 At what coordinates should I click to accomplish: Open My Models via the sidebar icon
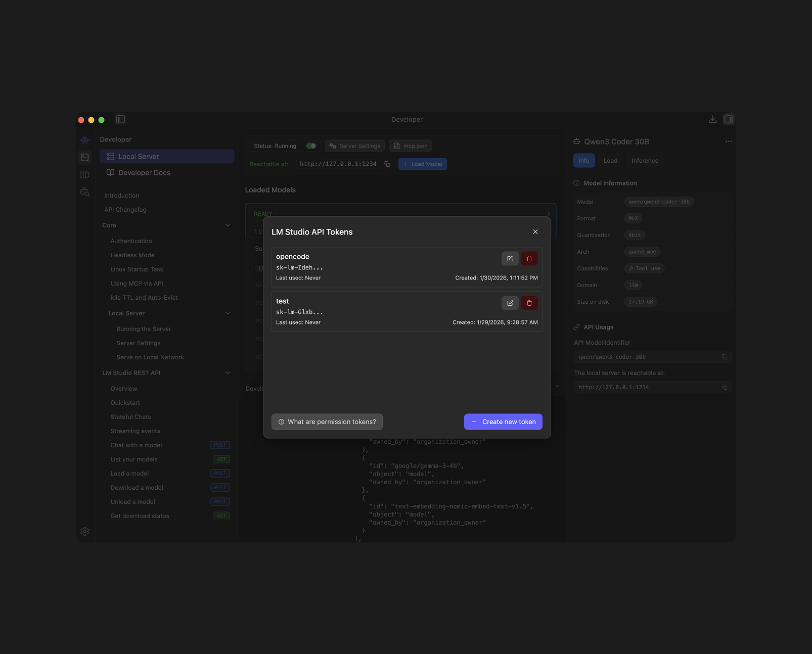pyautogui.click(x=84, y=174)
